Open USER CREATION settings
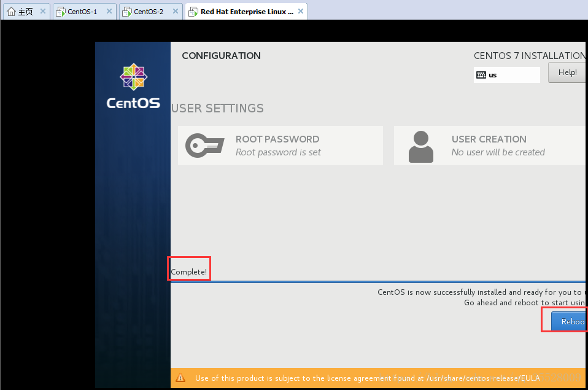This screenshot has width=588, height=390. click(489, 146)
